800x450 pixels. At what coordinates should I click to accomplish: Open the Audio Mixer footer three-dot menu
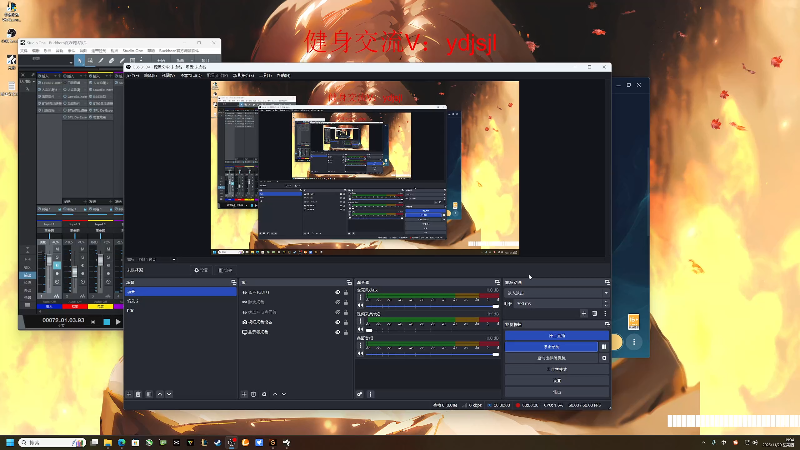(x=371, y=394)
